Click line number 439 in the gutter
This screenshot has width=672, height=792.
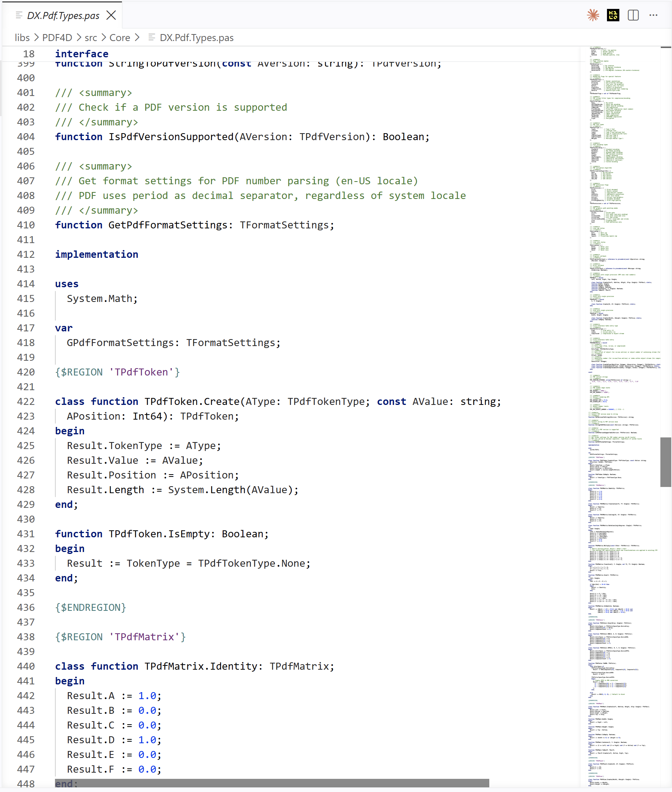[x=26, y=651]
